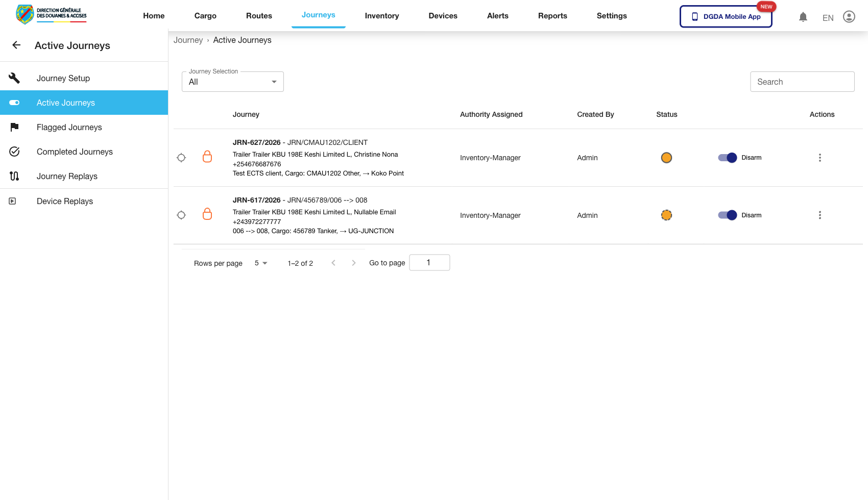
Task: Open three-dot actions menu for JRN-617/2026
Action: tap(819, 215)
